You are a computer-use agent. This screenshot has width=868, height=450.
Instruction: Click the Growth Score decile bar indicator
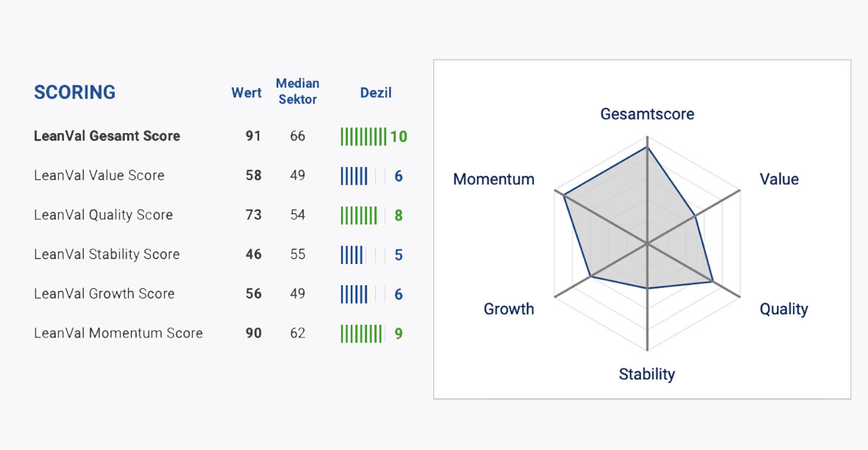click(363, 294)
